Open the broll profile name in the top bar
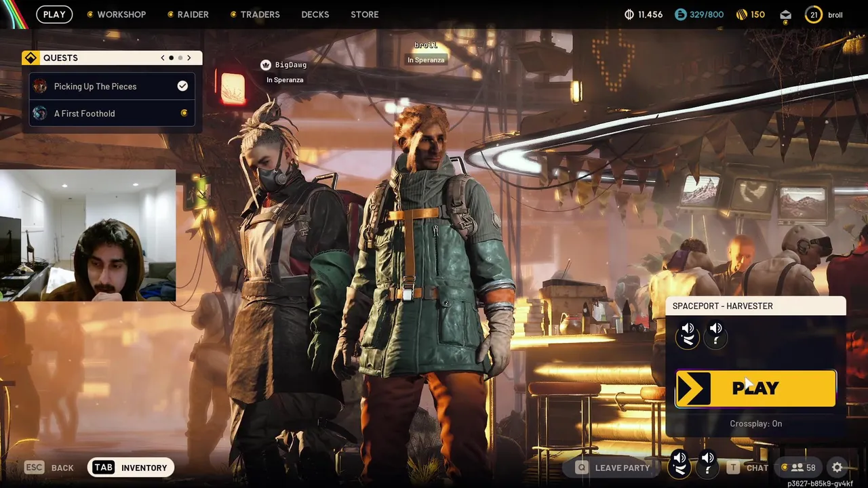The width and height of the screenshot is (868, 488). coord(835,15)
